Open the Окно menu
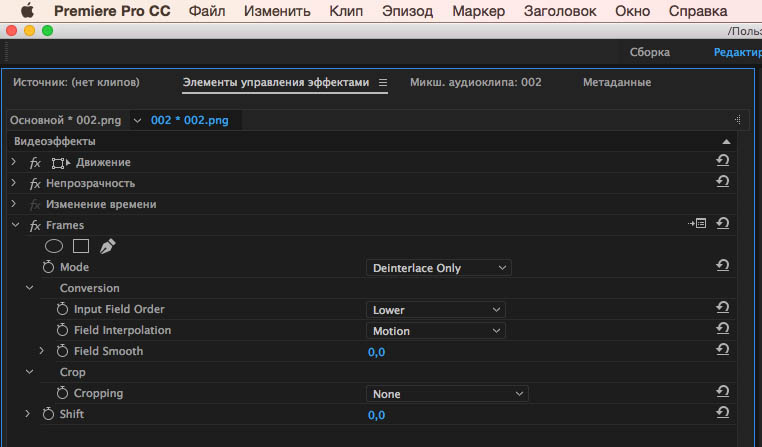Screen dimensions: 762x447 (632, 11)
